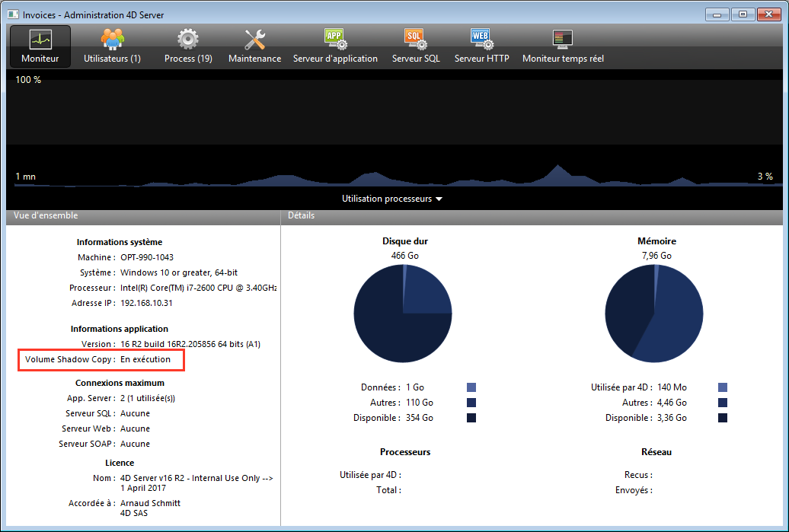Click the processor usage graph area
The width and height of the screenshot is (789, 532).
point(394,129)
